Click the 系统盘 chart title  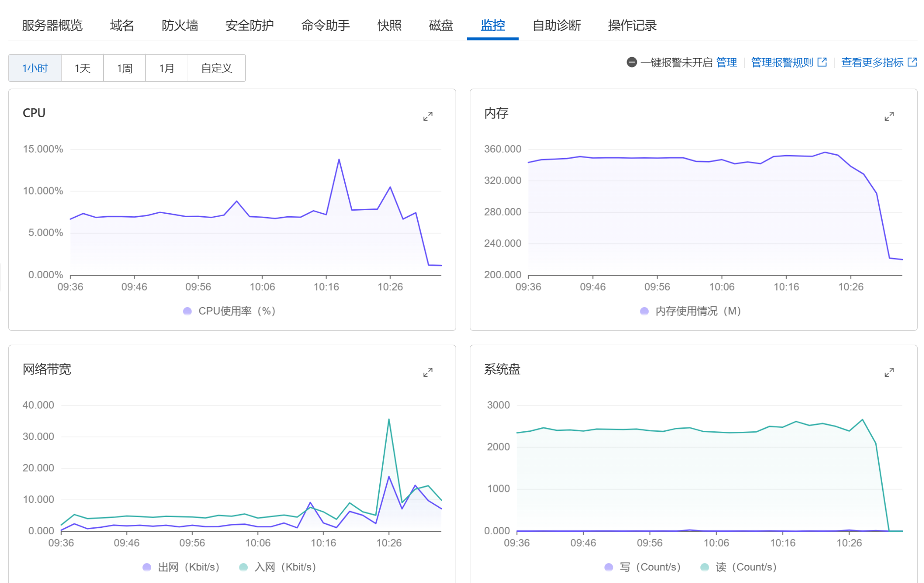point(502,369)
